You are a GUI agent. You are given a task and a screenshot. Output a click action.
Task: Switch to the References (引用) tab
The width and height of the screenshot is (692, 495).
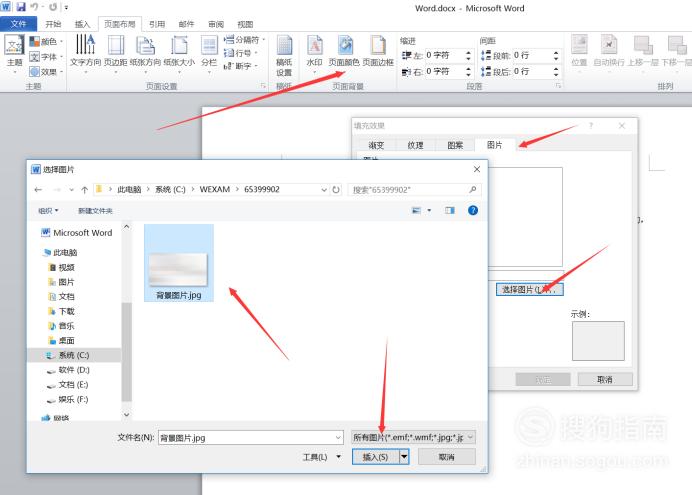point(157,24)
